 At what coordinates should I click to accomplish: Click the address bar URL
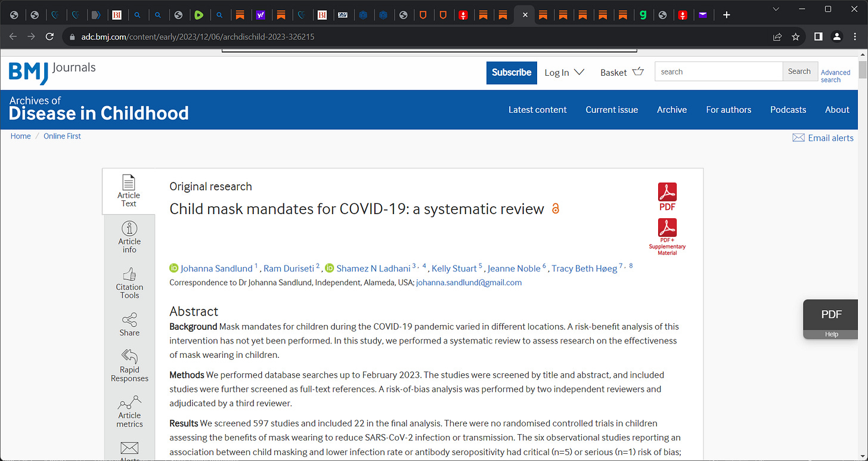point(198,37)
